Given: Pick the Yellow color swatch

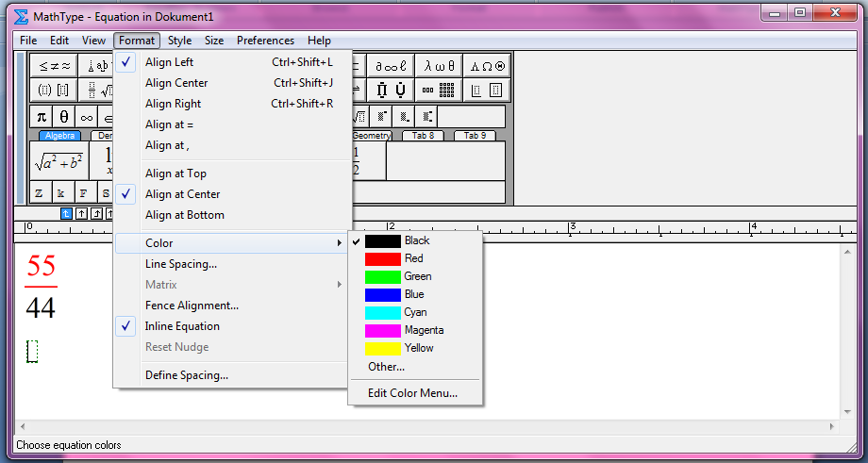Looking at the screenshot, I should click(382, 349).
